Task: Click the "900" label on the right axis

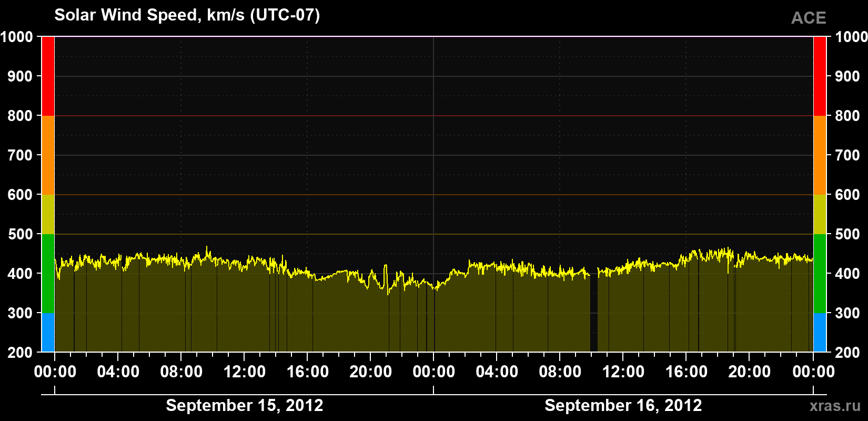Action: point(847,76)
